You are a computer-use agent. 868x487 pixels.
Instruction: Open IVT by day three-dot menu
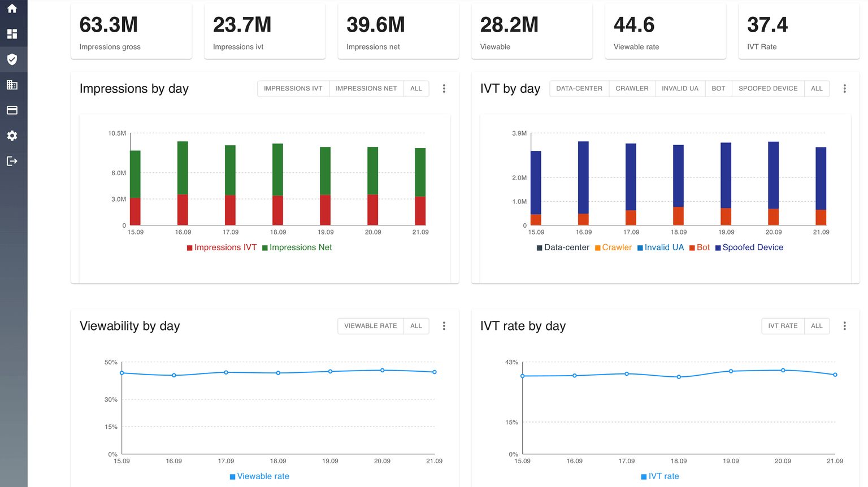[845, 89]
